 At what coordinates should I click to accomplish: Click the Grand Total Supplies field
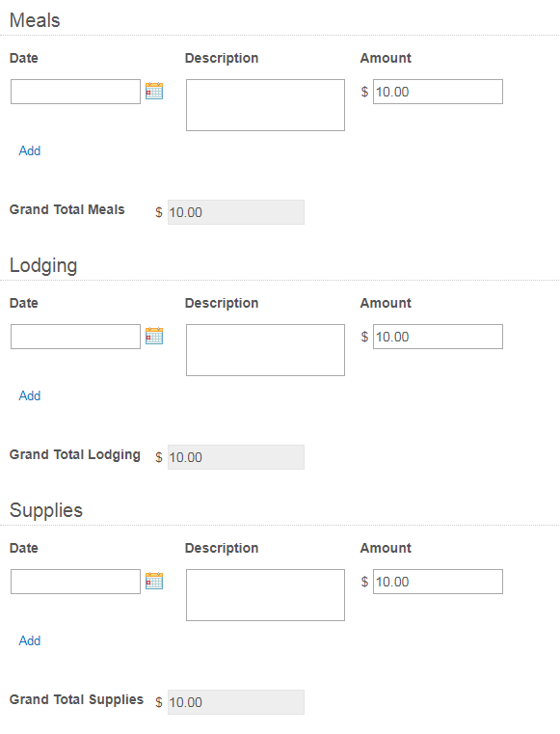pos(236,702)
